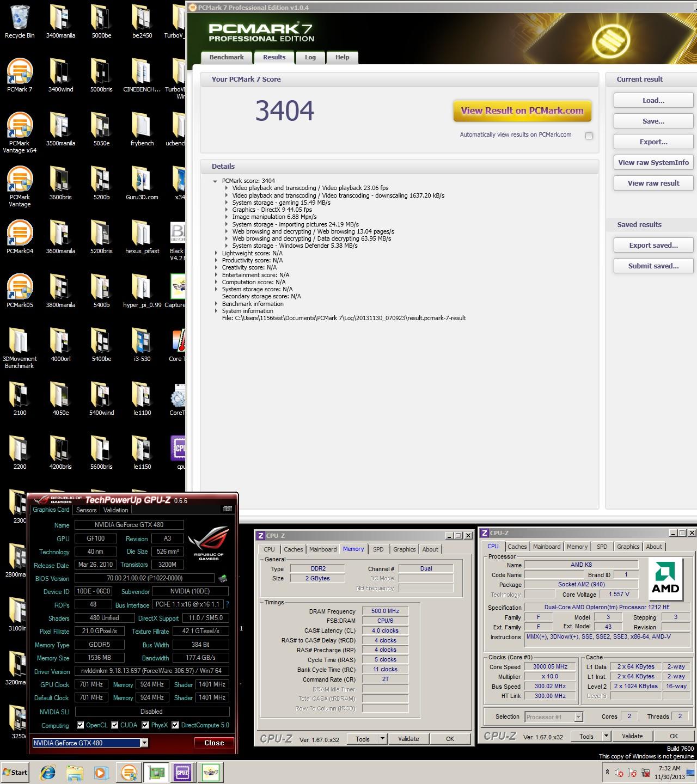Open the Windows Start menu
This screenshot has height=784, width=697.
15,772
